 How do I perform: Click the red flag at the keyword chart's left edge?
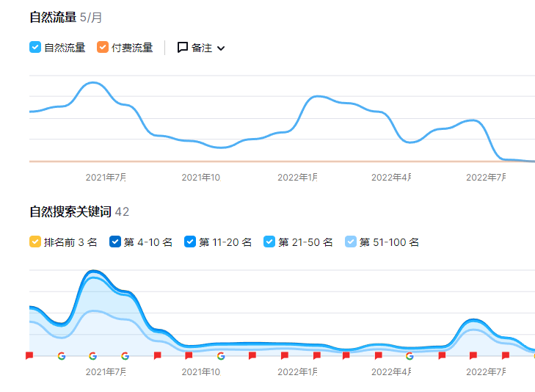coord(29,356)
